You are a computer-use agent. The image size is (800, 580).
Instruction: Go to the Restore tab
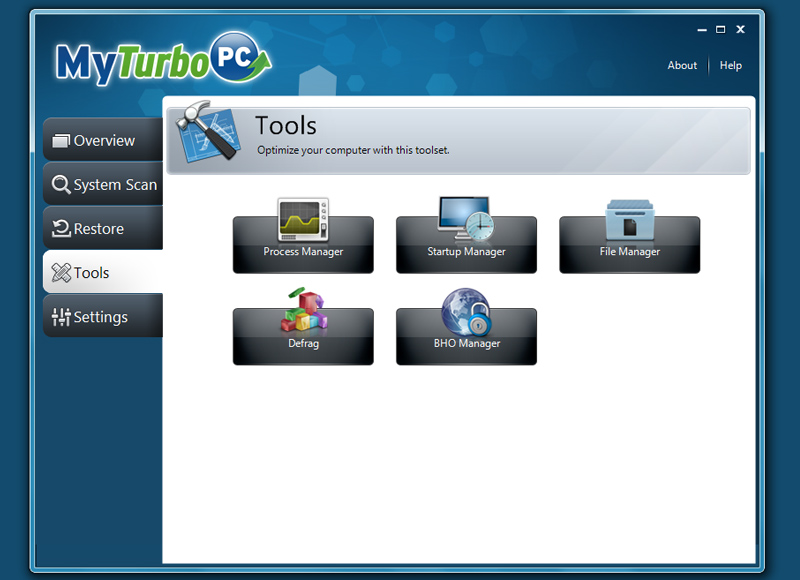[103, 229]
